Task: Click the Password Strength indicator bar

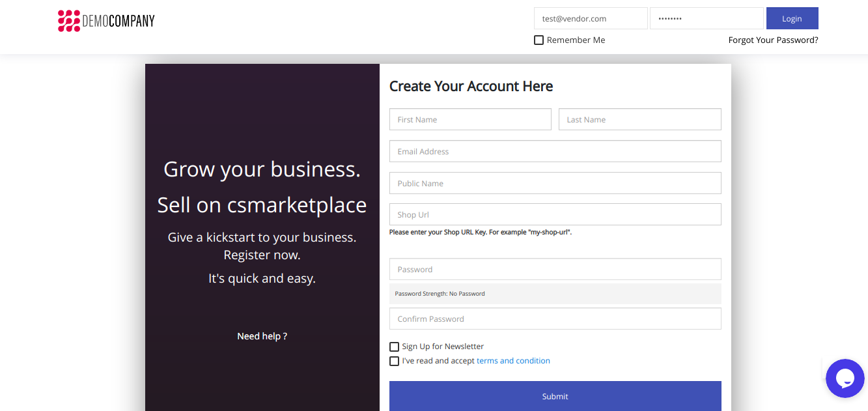Action: [555, 294]
